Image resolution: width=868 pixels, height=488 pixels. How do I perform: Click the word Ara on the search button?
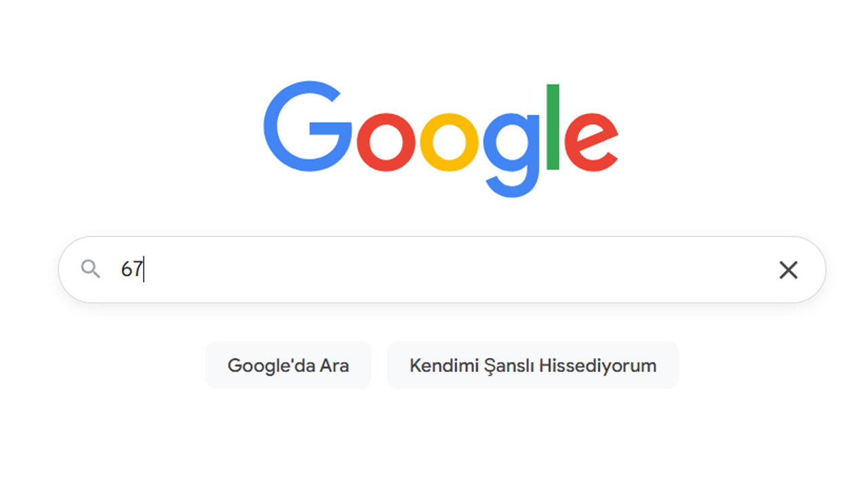click(334, 365)
